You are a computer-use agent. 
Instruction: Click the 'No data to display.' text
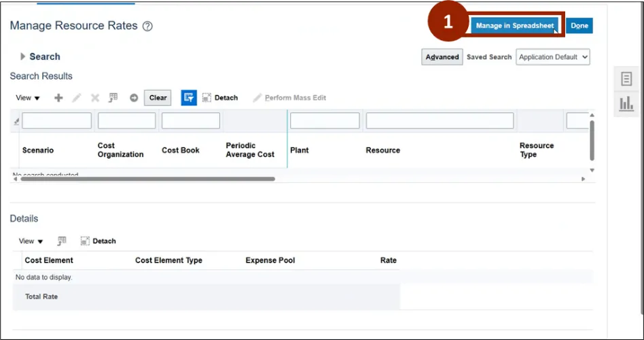tap(44, 277)
